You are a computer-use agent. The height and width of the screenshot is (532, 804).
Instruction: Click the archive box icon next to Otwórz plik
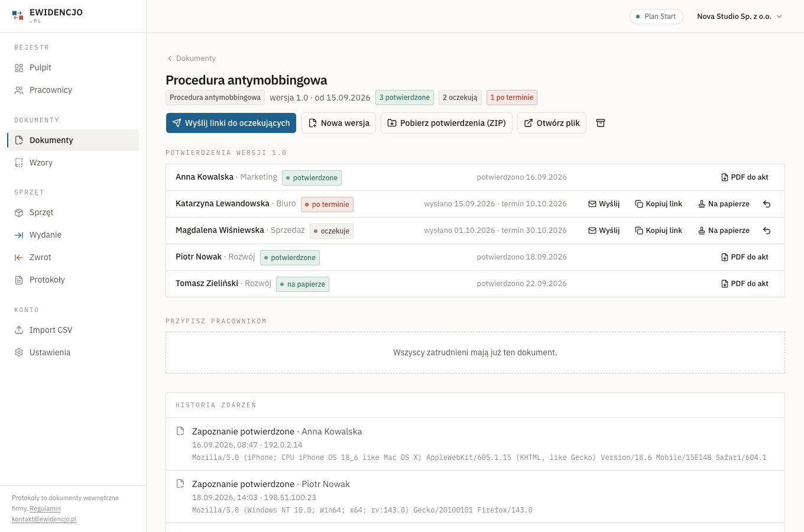pos(601,123)
